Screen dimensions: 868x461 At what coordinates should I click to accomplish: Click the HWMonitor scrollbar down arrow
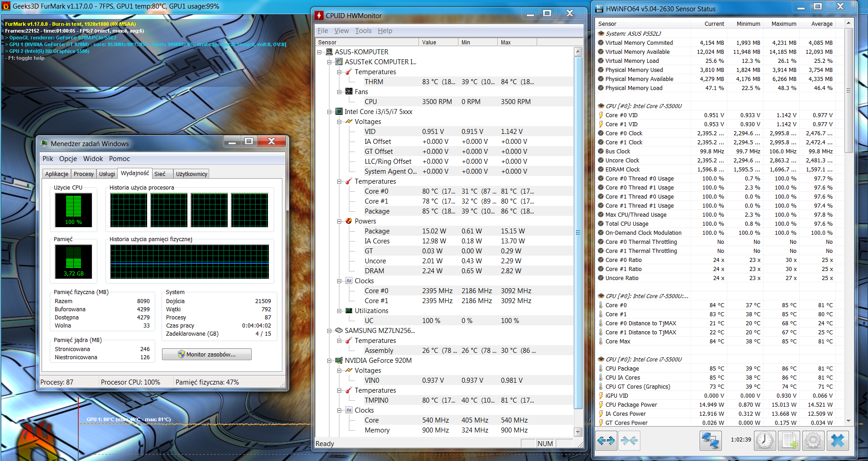point(578,432)
